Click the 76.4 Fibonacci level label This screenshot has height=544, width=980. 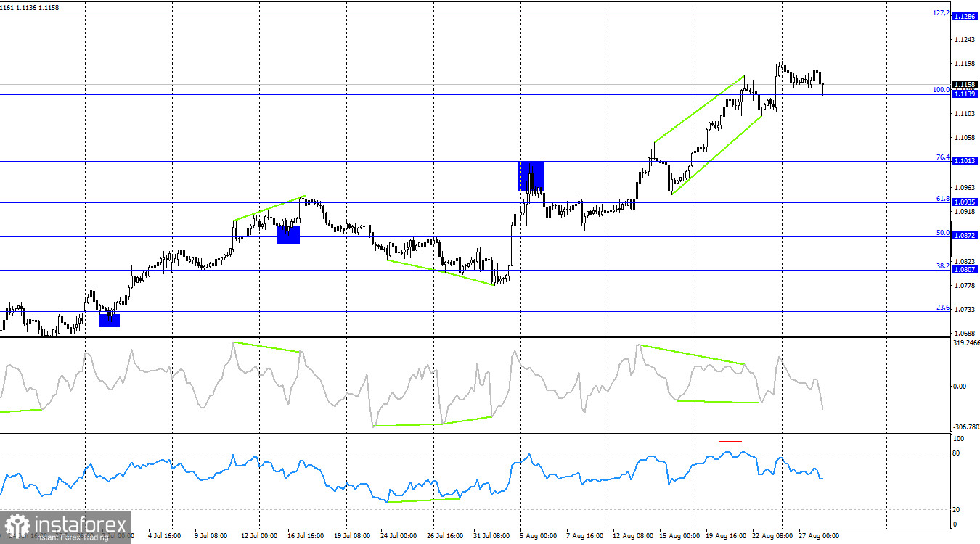943,157
